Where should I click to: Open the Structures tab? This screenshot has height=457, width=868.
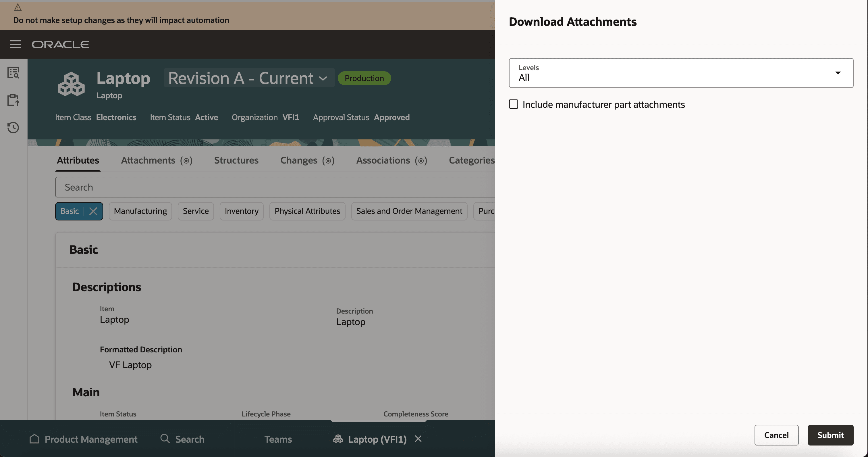coord(236,160)
